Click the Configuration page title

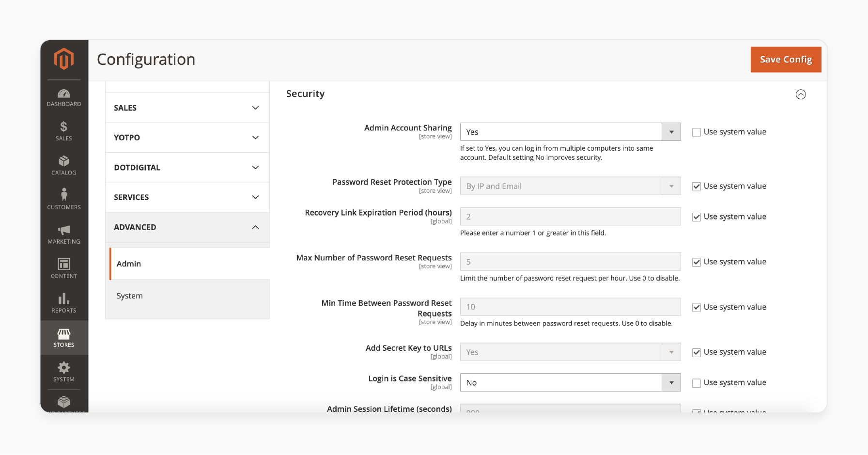click(146, 60)
